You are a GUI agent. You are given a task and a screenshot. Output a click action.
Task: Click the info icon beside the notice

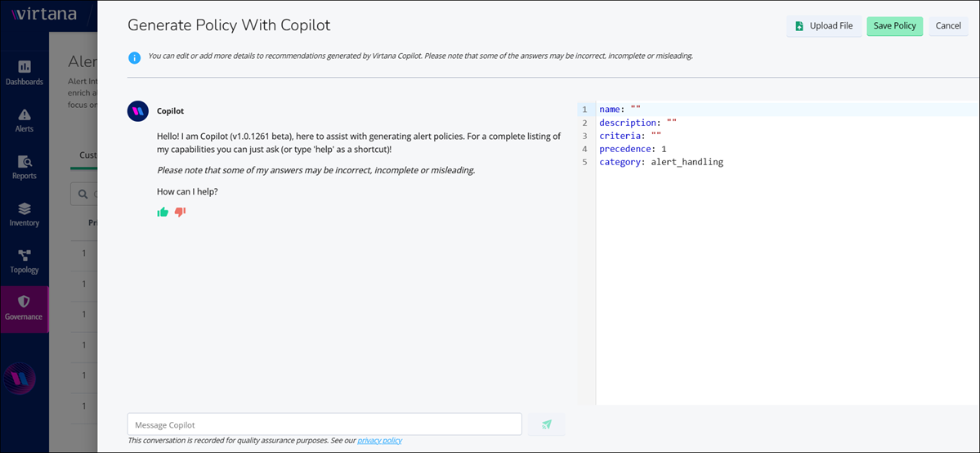134,57
